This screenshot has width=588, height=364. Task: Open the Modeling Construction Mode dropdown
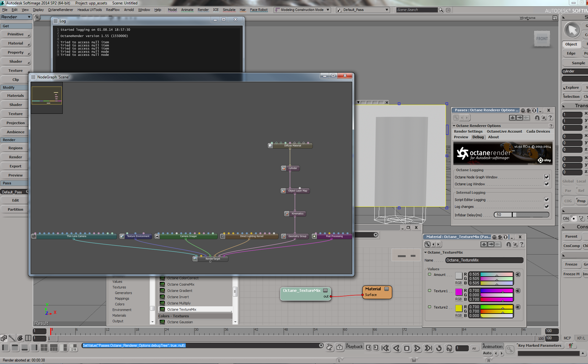[x=302, y=10]
